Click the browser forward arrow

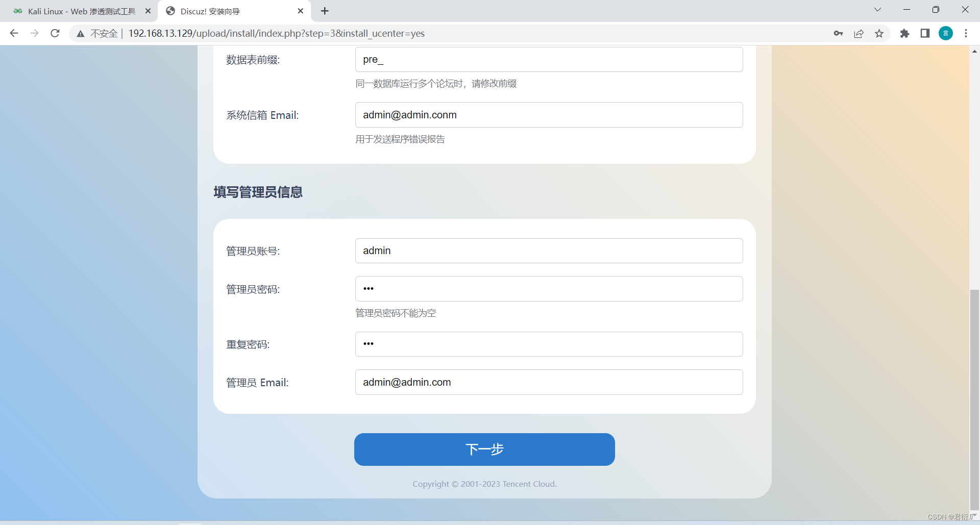point(34,33)
